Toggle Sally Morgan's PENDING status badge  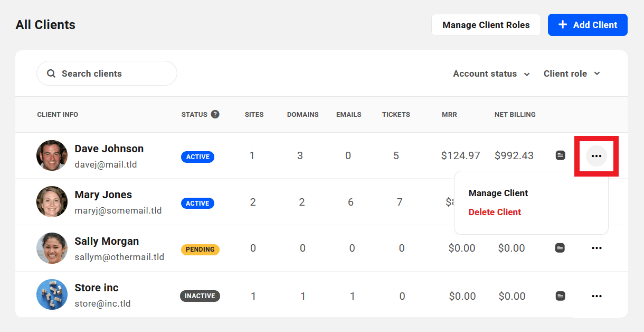tap(200, 249)
